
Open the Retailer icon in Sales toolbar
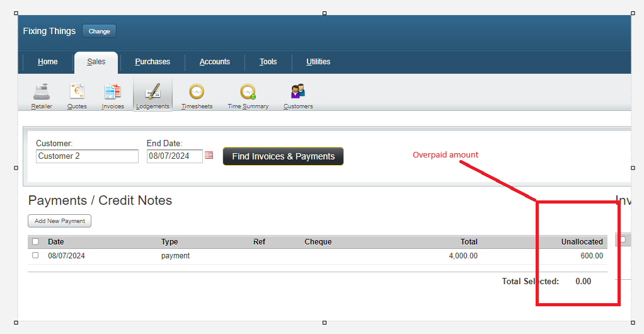[x=42, y=92]
